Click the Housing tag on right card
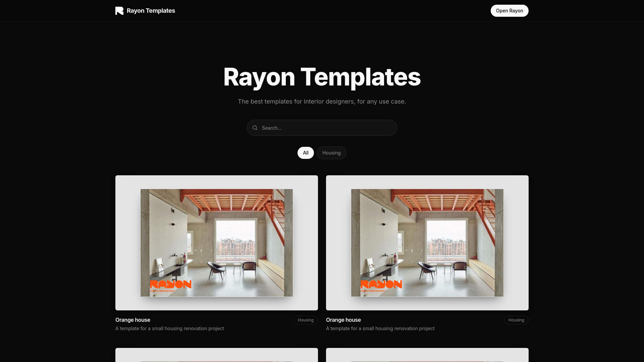644x362 pixels. click(516, 320)
